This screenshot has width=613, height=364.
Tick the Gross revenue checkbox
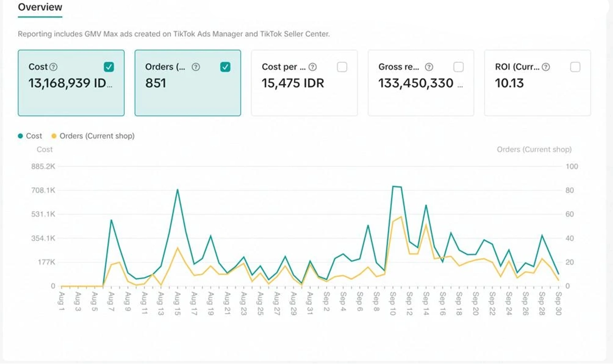click(458, 67)
